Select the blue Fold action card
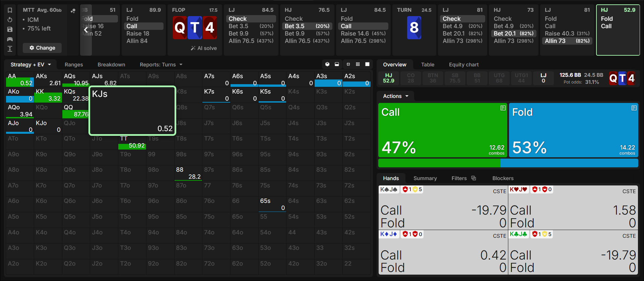 tap(573, 130)
